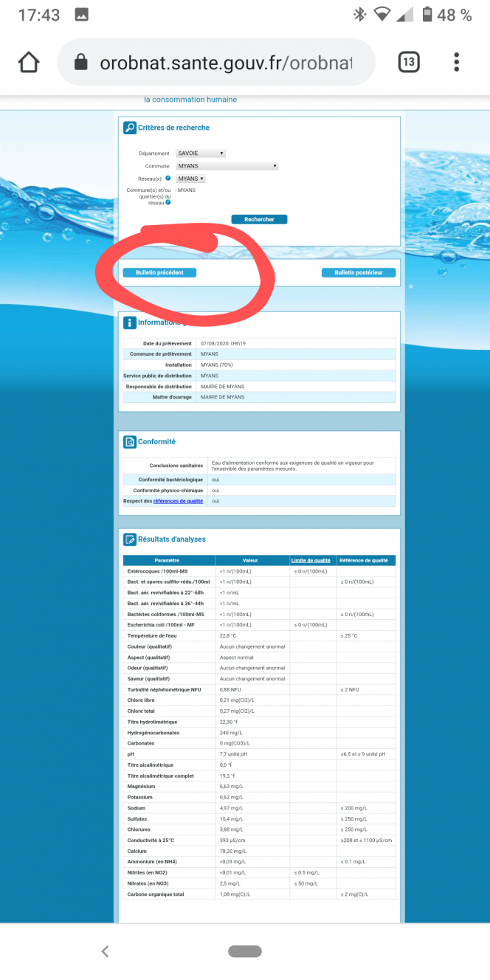Click the Sulfates value 15,4 mg/L

(232, 819)
